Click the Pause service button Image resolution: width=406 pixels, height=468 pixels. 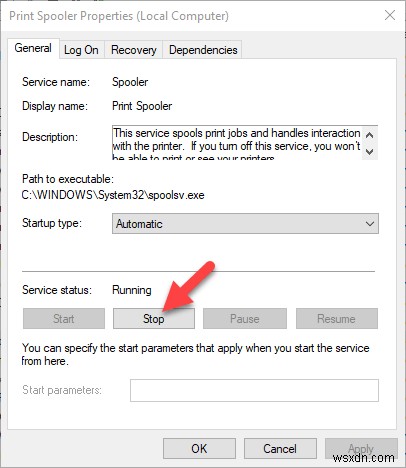[245, 319]
